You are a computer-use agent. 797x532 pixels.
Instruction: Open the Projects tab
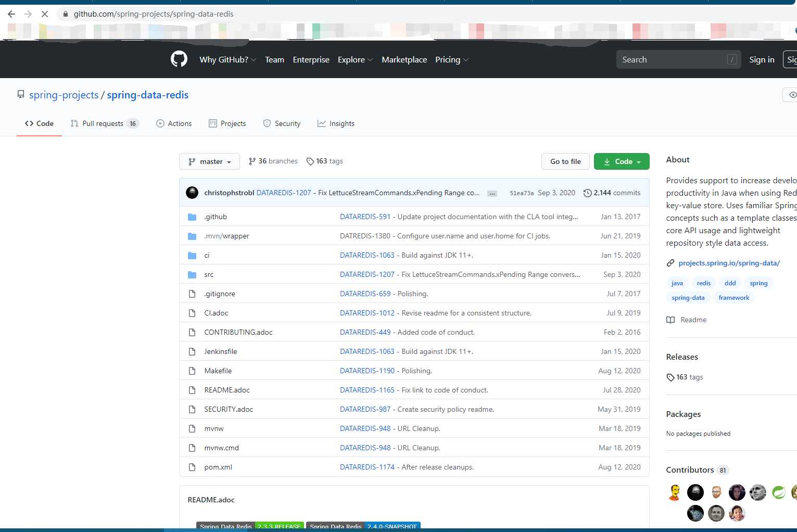click(227, 123)
